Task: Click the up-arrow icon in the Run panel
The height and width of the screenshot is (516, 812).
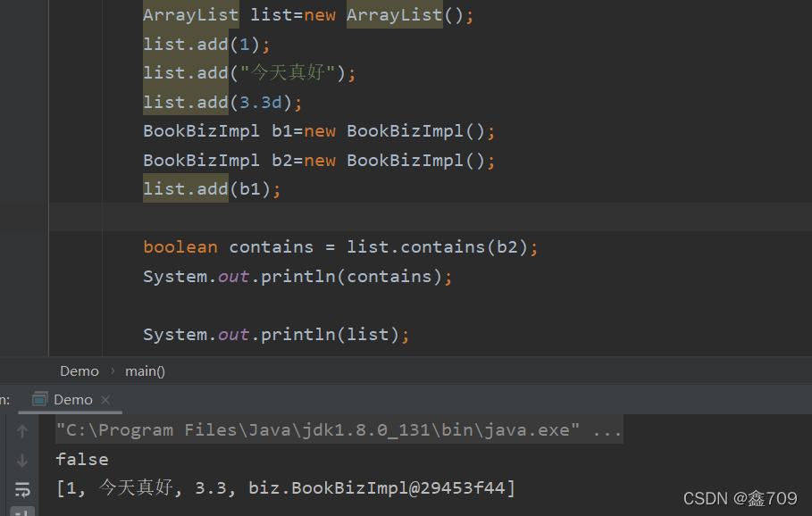Action: tap(21, 430)
